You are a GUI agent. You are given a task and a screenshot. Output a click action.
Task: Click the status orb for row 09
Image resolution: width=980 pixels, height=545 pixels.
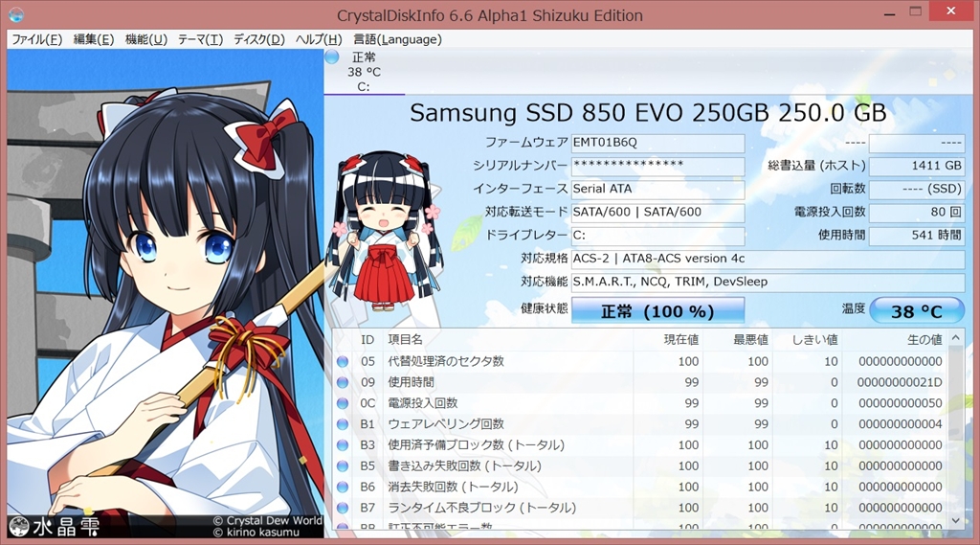click(343, 382)
